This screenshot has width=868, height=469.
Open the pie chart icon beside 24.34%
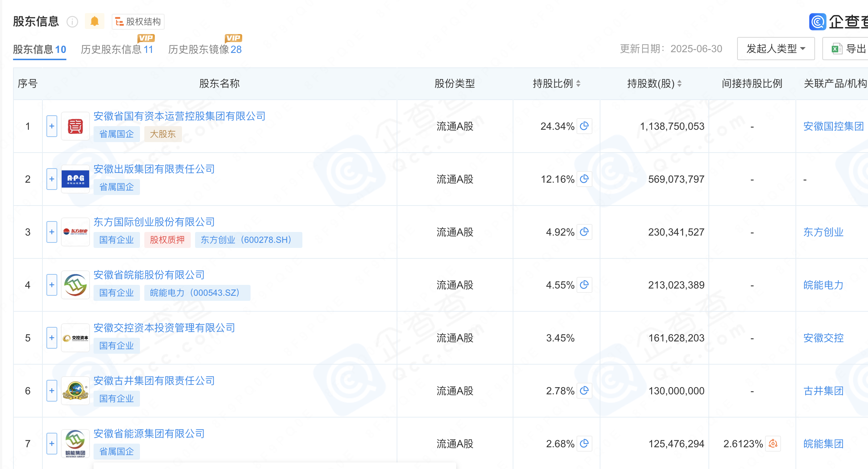click(x=584, y=126)
